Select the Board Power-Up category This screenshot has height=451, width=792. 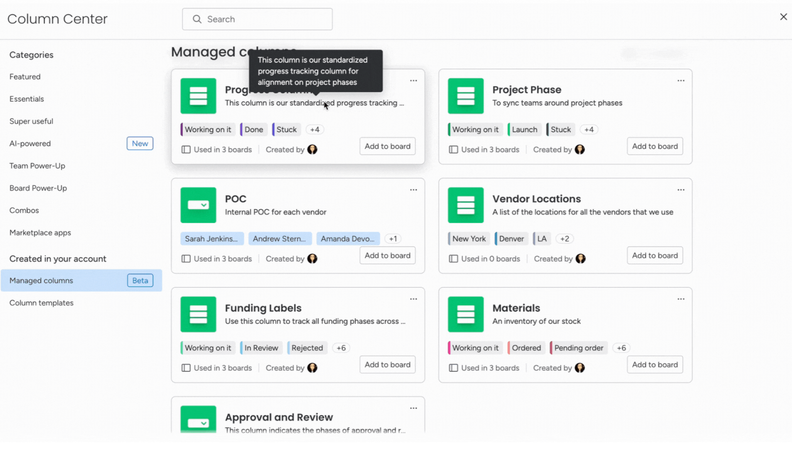(x=38, y=188)
